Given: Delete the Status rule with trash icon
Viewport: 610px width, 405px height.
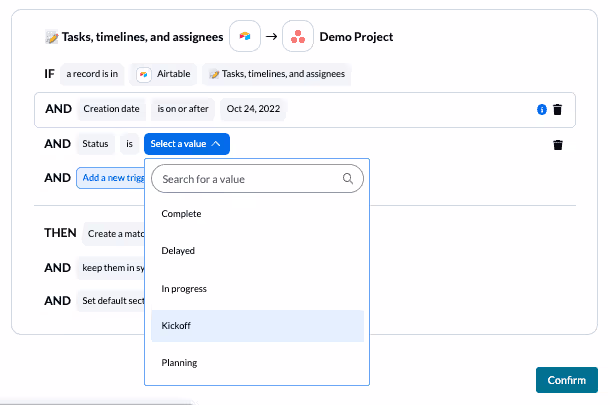Looking at the screenshot, I should [558, 145].
